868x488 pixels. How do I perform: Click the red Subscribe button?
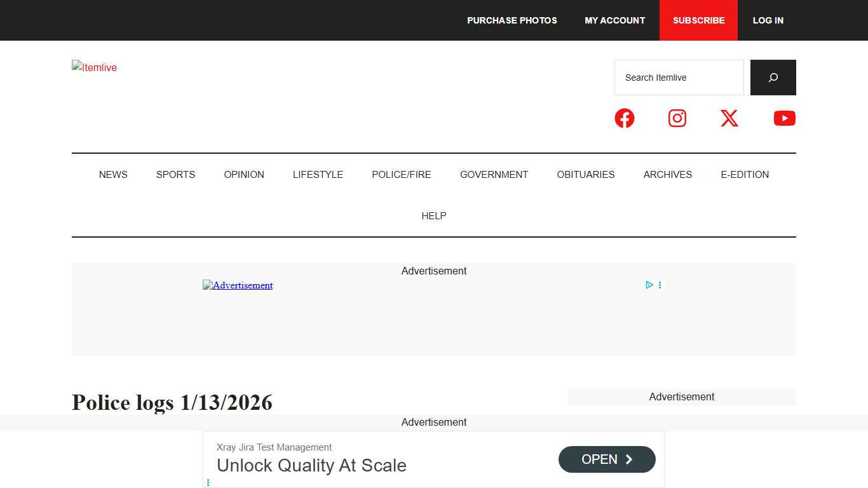tap(698, 20)
